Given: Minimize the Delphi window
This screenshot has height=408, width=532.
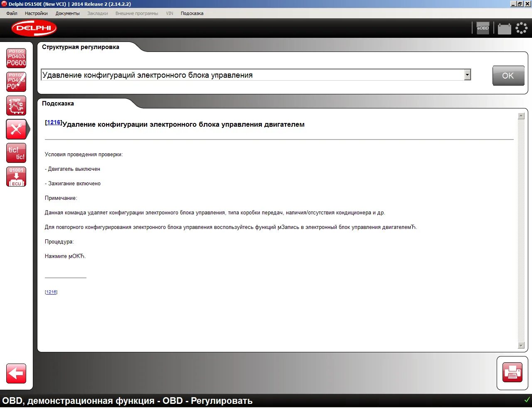Looking at the screenshot, I should tap(513, 4).
